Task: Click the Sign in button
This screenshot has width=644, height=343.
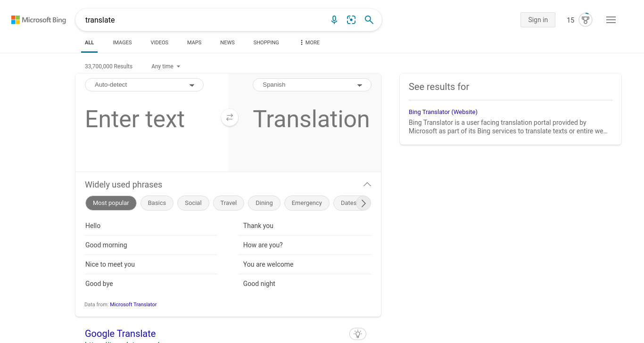Action: point(538,20)
